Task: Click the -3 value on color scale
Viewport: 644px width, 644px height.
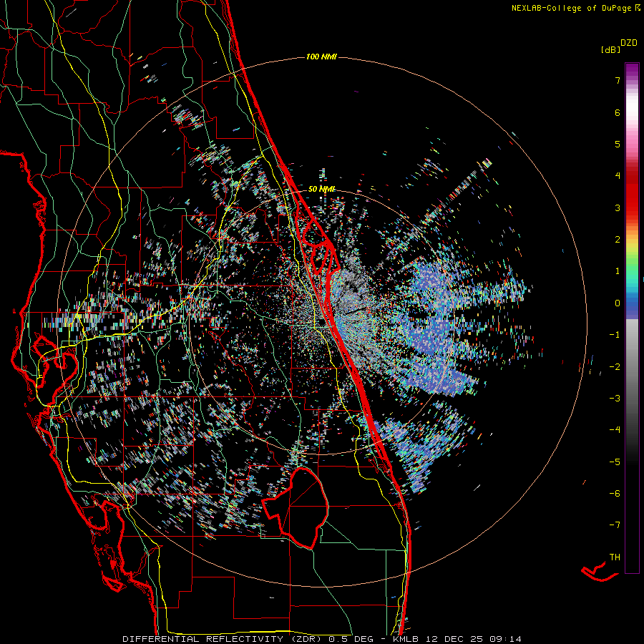Action: [615, 398]
